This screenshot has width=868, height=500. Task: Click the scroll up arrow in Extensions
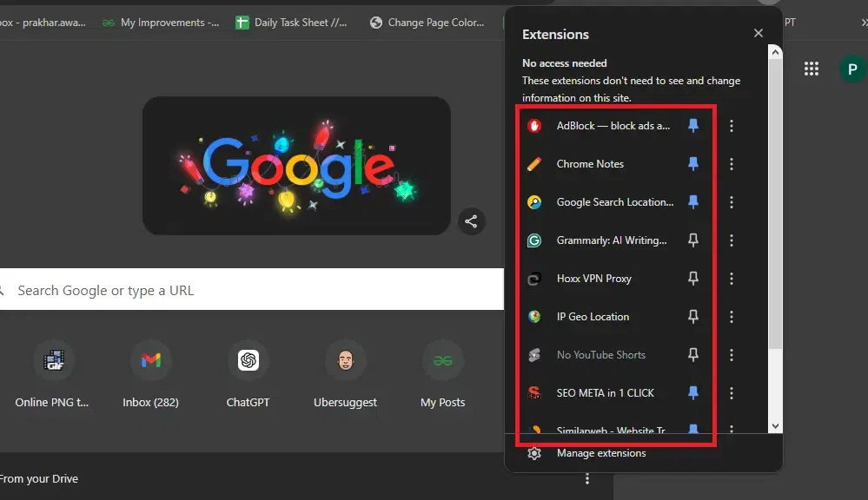pos(776,52)
